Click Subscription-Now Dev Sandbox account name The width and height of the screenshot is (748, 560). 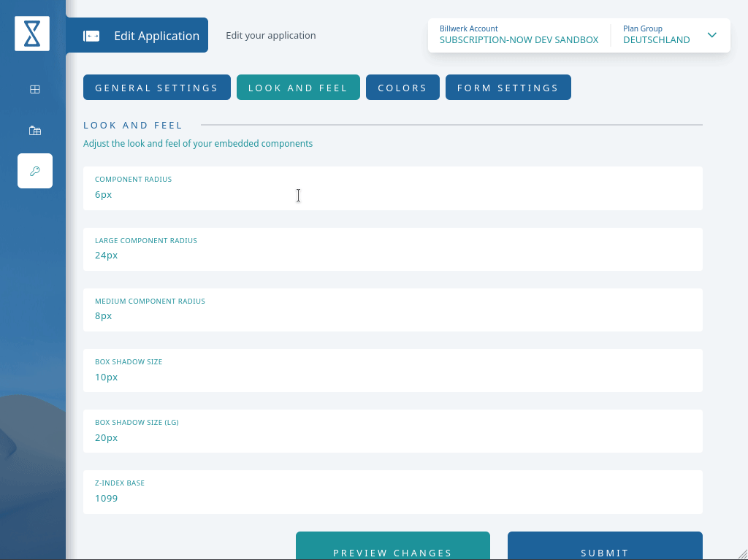coord(519,40)
